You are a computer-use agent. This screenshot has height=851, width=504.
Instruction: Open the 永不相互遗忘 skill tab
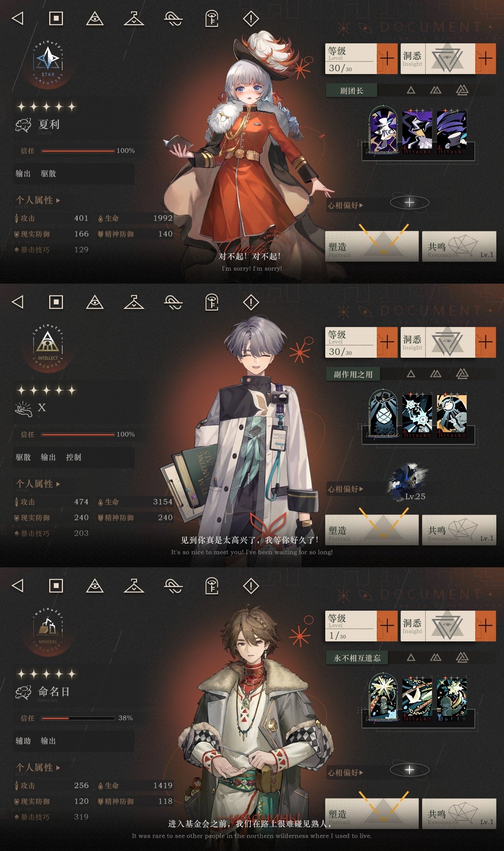[x=357, y=658]
